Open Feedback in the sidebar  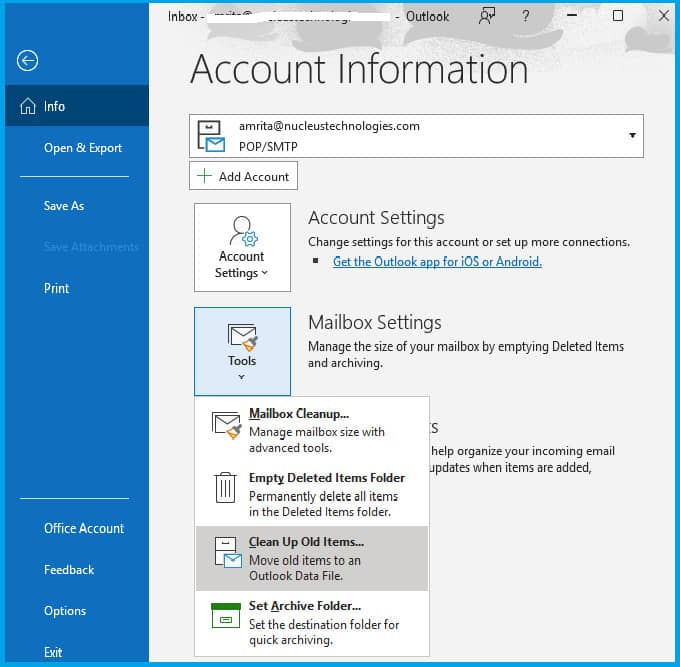point(69,569)
